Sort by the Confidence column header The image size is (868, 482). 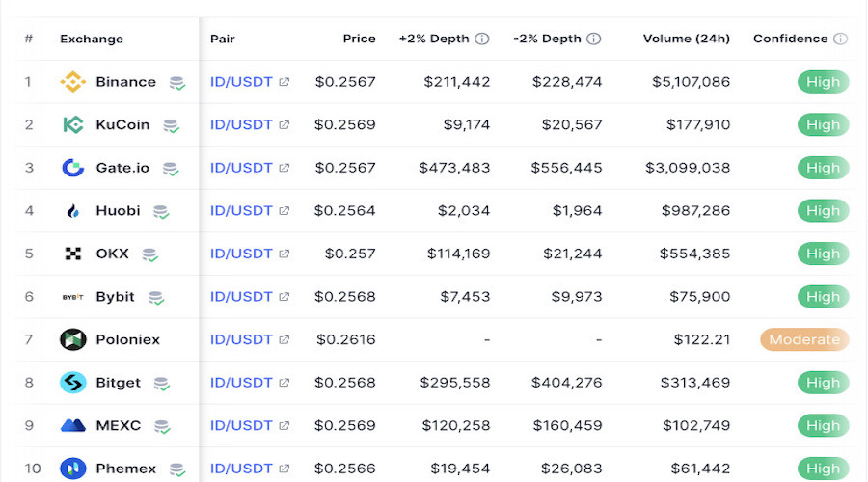coord(791,39)
